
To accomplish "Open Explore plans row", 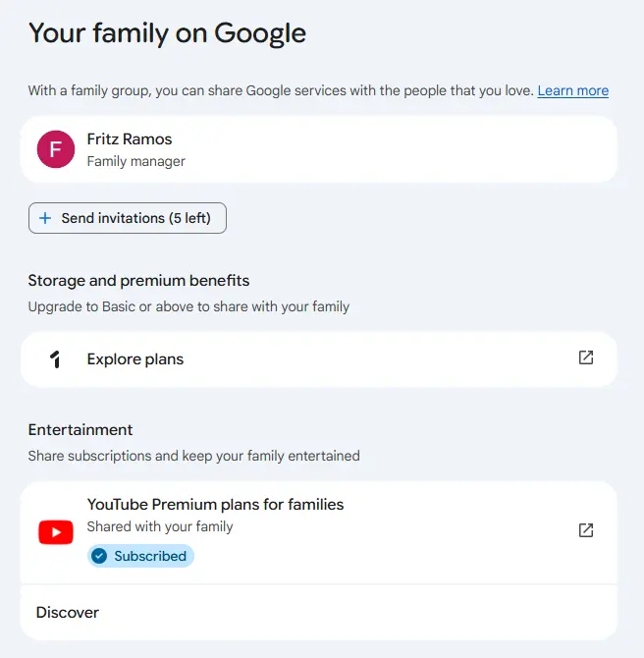I will (318, 359).
